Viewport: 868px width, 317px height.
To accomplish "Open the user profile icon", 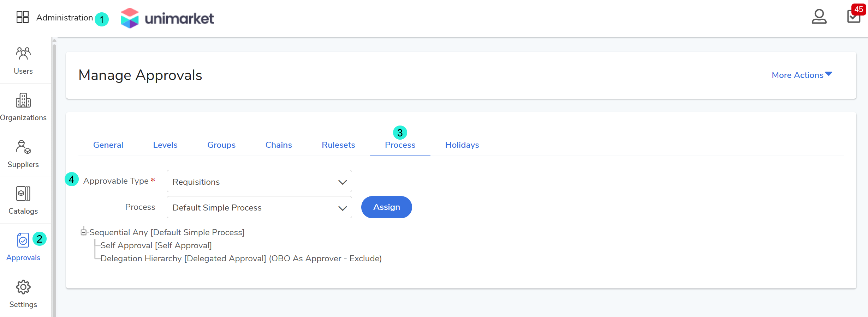I will 819,17.
